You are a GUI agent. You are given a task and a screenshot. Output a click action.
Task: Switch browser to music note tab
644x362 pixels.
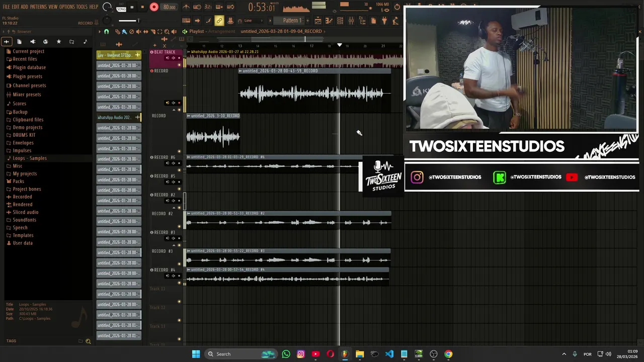(x=85, y=42)
